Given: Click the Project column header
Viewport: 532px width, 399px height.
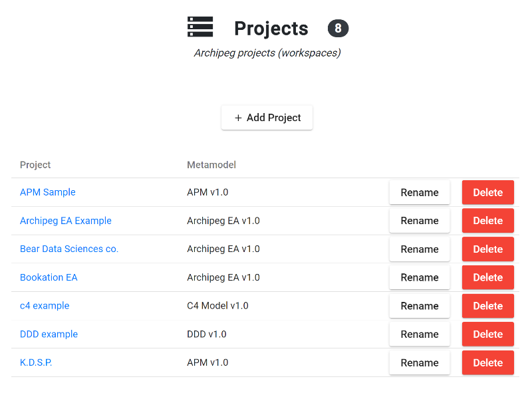Looking at the screenshot, I should (x=35, y=165).
